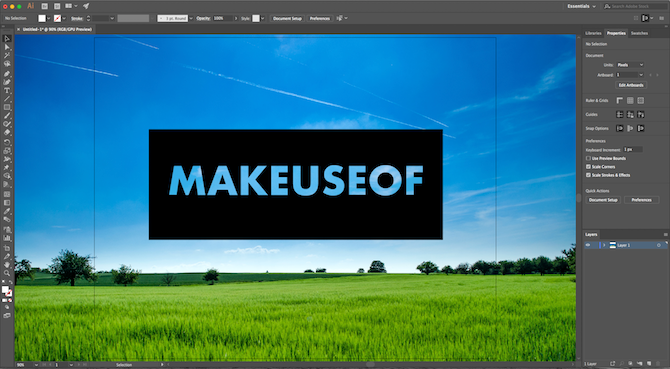
Task: Select the Paintbrush tool
Action: [7, 116]
